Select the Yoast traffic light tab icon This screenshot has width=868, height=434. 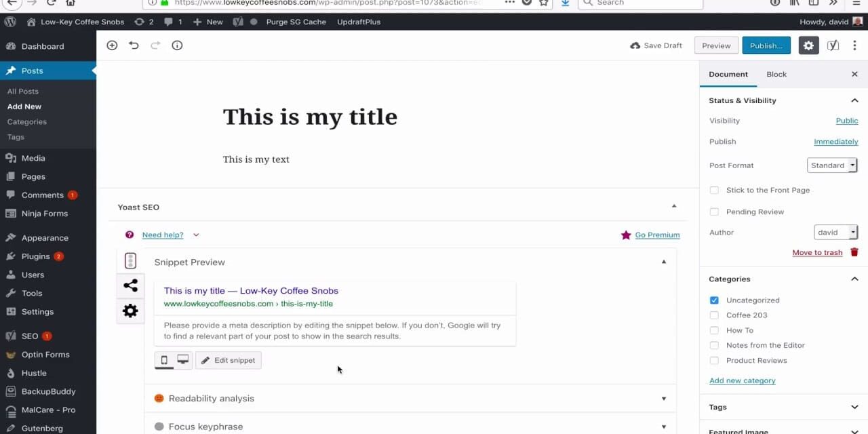(x=130, y=261)
